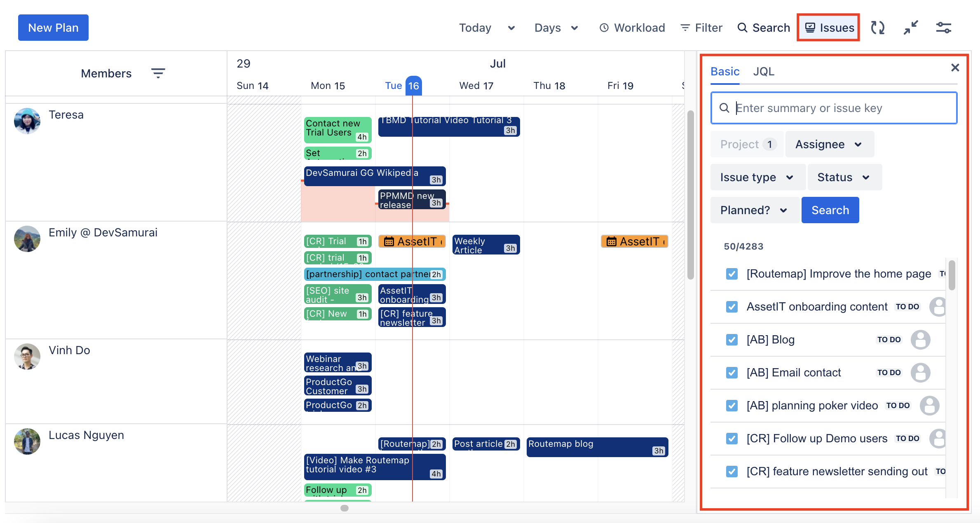
Task: Open the Workload clock view
Action: [x=632, y=28]
